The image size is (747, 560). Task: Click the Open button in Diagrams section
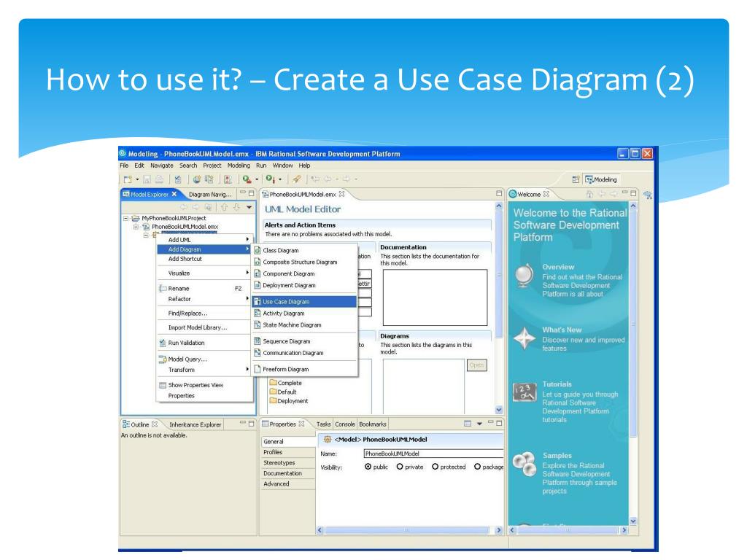[476, 365]
